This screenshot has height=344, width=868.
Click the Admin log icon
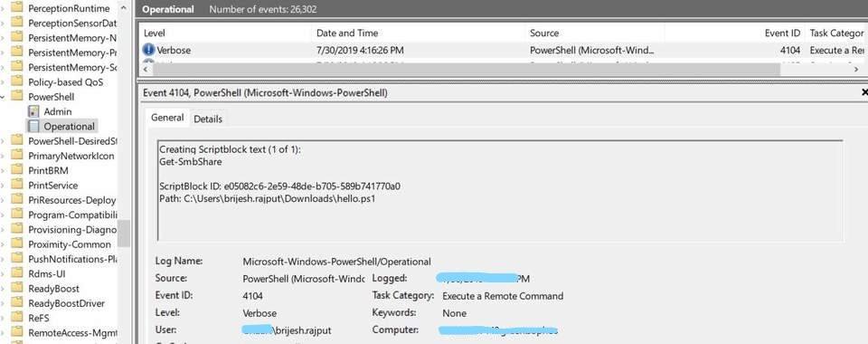[x=33, y=111]
